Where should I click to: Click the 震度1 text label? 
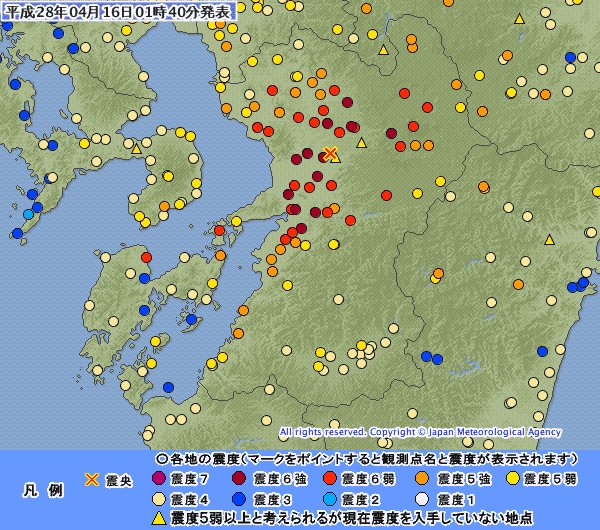tap(456, 499)
